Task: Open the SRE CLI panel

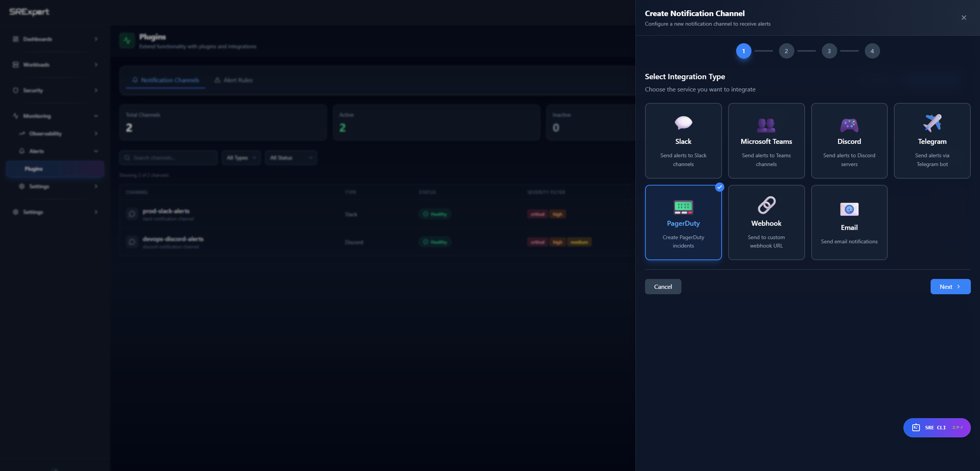Action: (936, 427)
